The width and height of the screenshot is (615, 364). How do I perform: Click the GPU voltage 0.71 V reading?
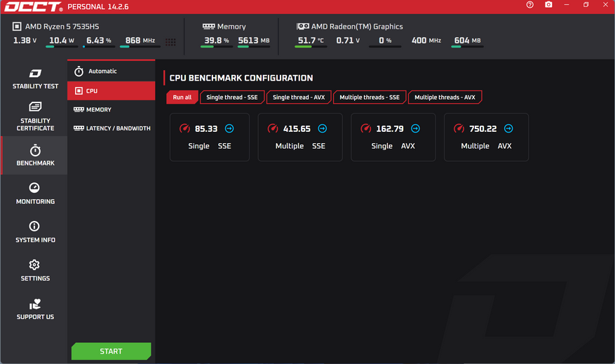[348, 41]
